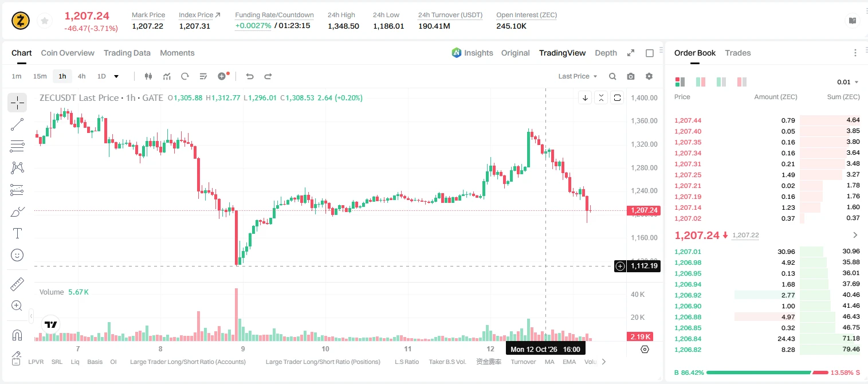Select the ruler measure tool

17,284
